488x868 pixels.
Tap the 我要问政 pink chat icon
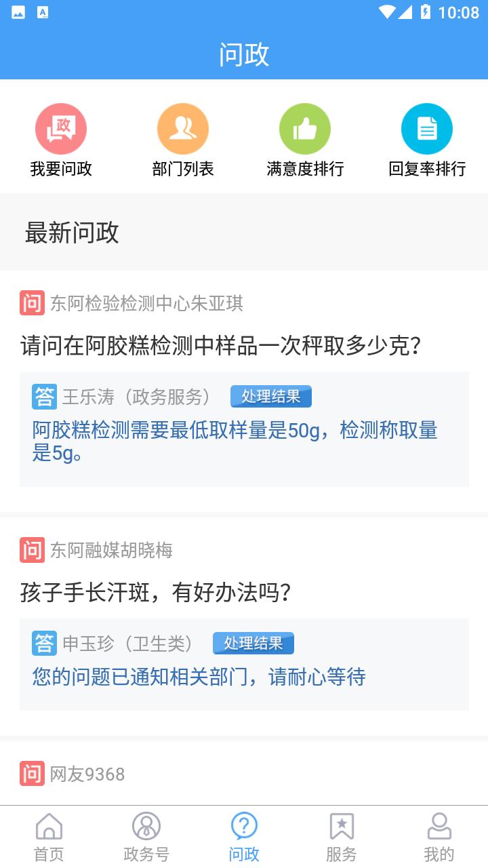(x=61, y=129)
